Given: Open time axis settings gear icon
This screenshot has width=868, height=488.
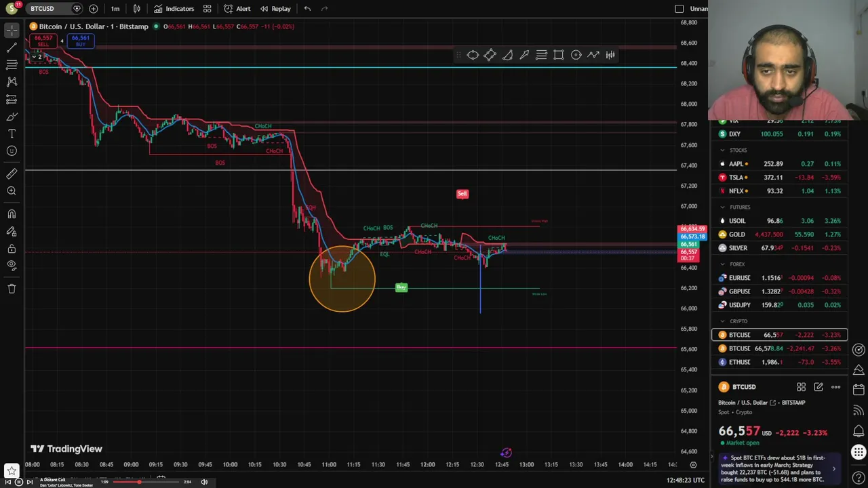Looking at the screenshot, I should click(693, 465).
